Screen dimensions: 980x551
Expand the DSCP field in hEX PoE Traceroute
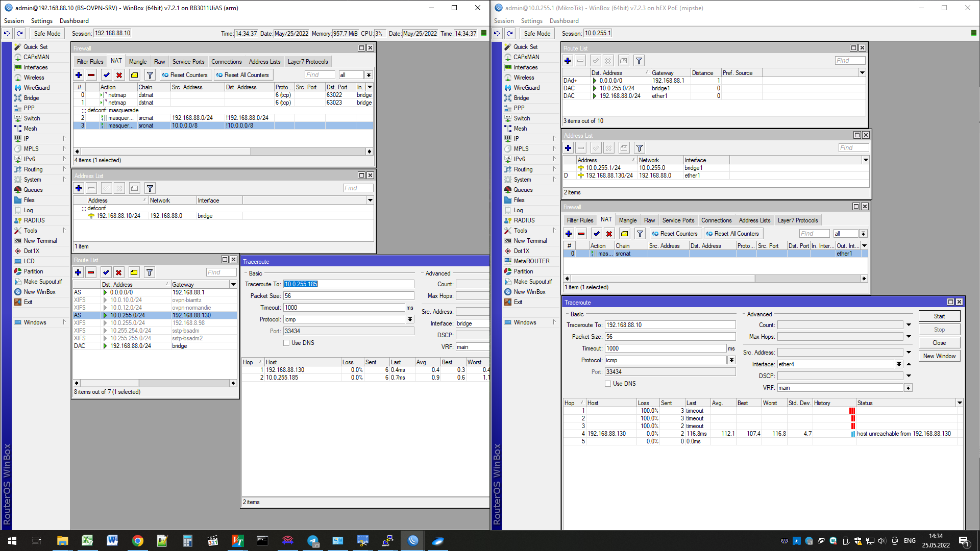click(909, 376)
